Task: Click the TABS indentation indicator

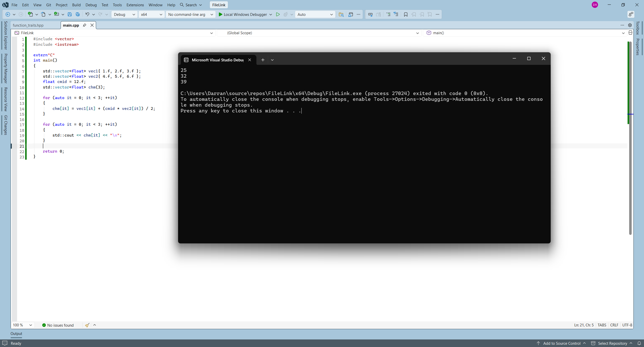Action: pos(602,325)
